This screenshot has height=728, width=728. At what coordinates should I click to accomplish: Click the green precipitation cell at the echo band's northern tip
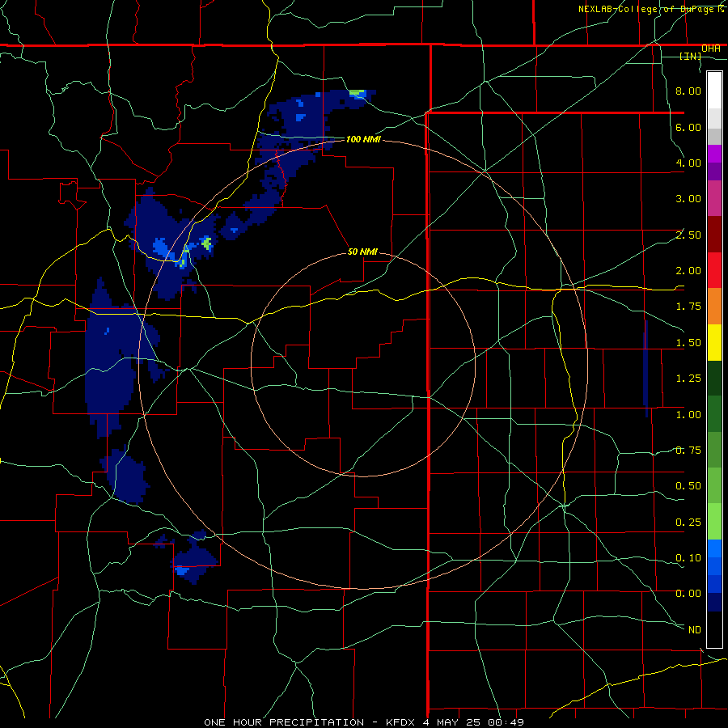pyautogui.click(x=357, y=93)
